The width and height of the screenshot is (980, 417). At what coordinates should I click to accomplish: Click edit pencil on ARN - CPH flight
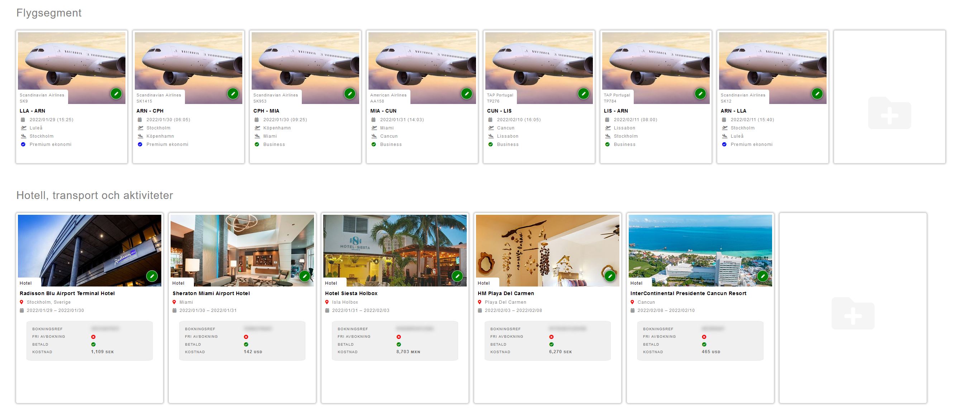[233, 94]
